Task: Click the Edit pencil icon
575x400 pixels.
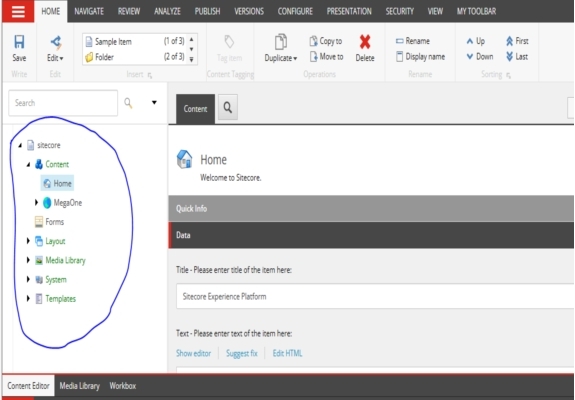Action: point(56,43)
